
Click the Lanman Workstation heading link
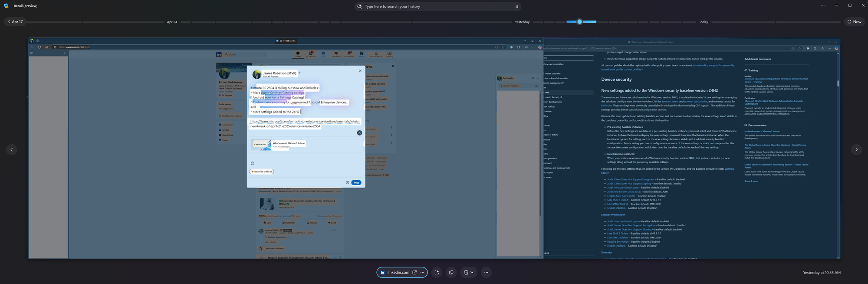613,215
